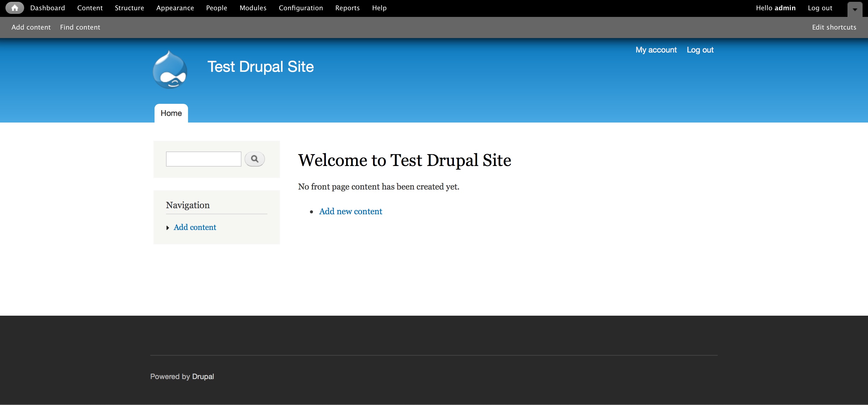Open the Content admin menu
The height and width of the screenshot is (405, 868).
pyautogui.click(x=90, y=8)
